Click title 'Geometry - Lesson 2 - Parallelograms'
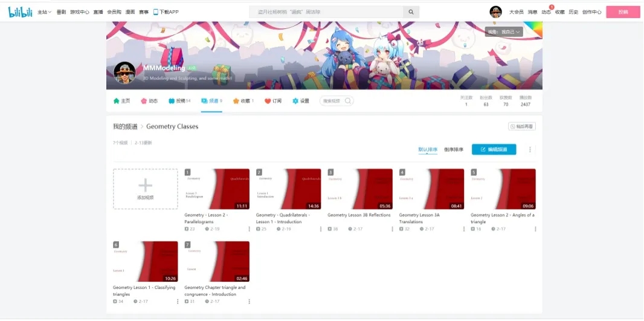Viewport: 644px width, 321px height. 206,218
